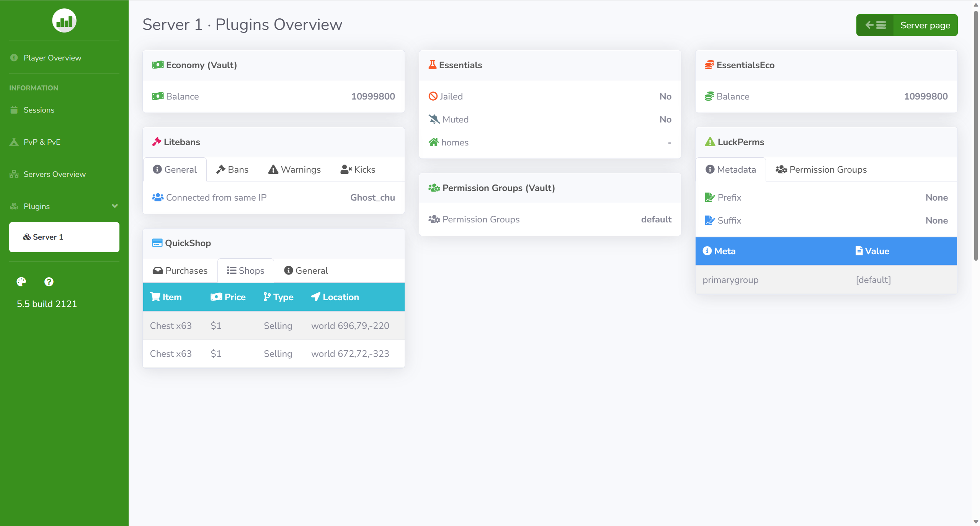The width and height of the screenshot is (980, 526).
Task: Click the Server page button
Action: [x=925, y=25]
